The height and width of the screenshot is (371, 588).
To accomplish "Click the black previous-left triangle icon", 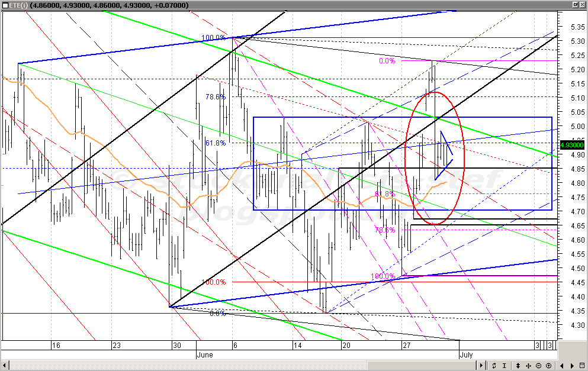I will coord(561,366).
